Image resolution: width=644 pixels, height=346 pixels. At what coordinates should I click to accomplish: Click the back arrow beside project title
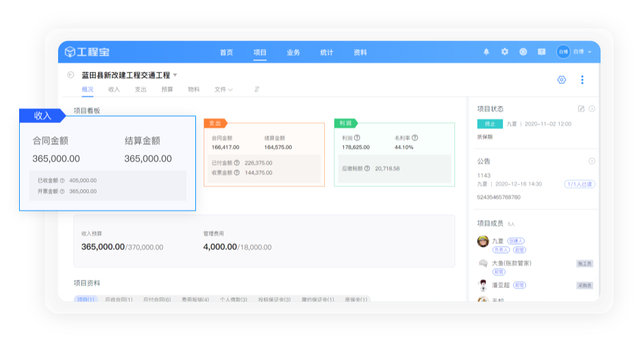[70, 75]
